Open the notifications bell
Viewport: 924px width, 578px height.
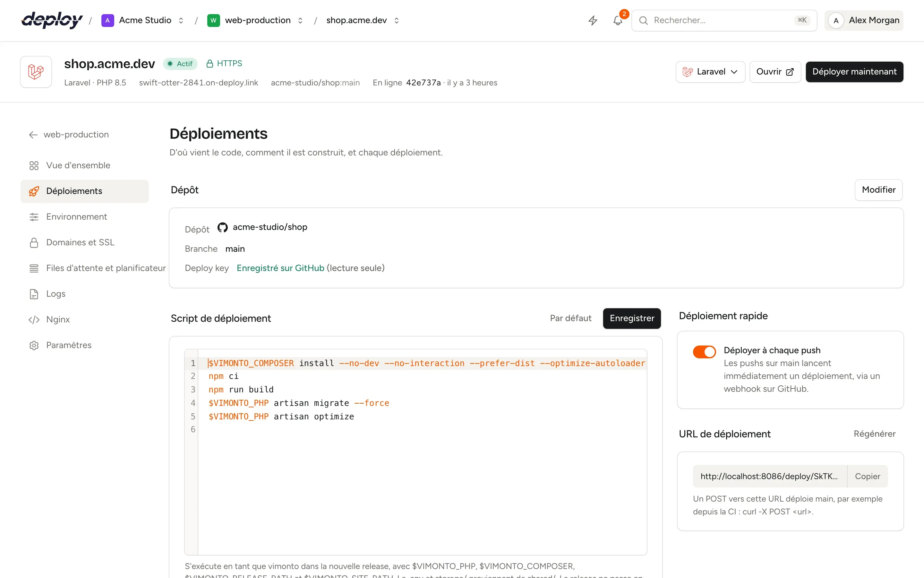tap(618, 20)
